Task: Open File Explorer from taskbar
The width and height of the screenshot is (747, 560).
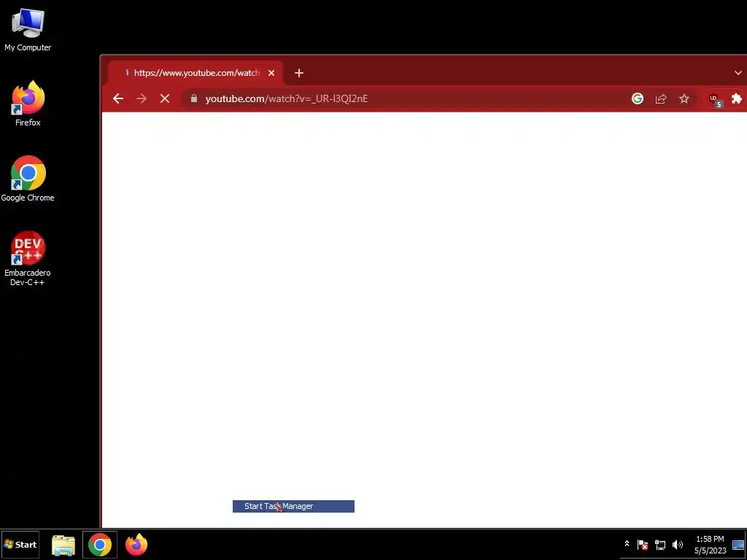Action: 63,545
